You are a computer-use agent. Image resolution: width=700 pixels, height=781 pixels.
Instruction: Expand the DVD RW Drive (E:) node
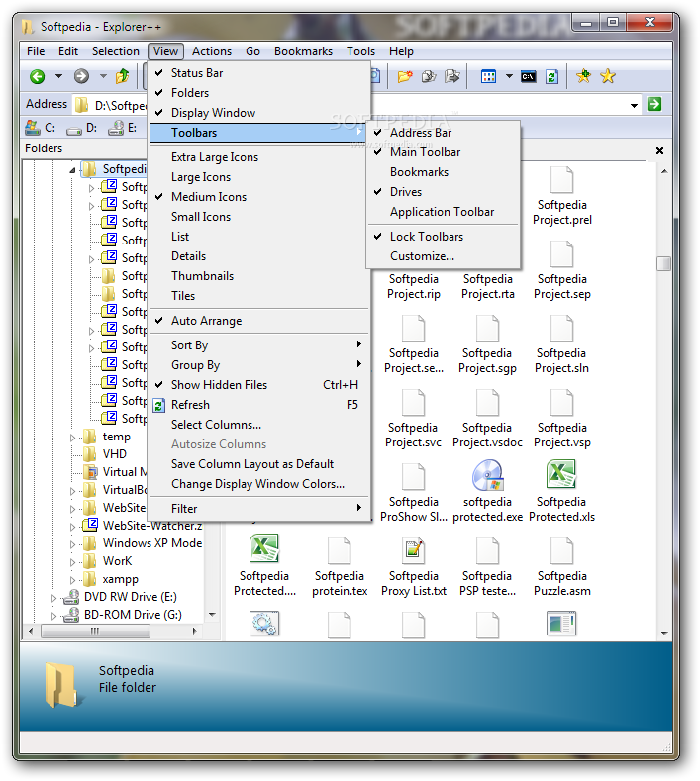point(53,598)
